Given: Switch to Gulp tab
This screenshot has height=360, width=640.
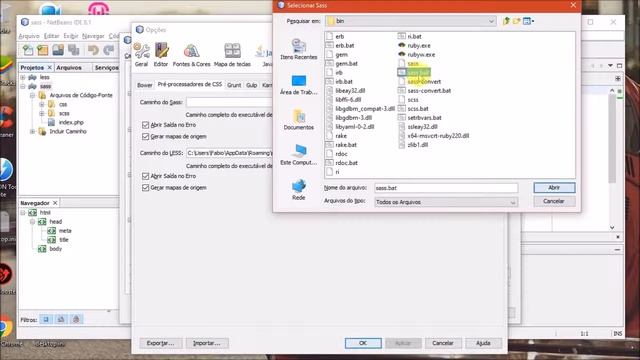Looking at the screenshot, I should [251, 85].
